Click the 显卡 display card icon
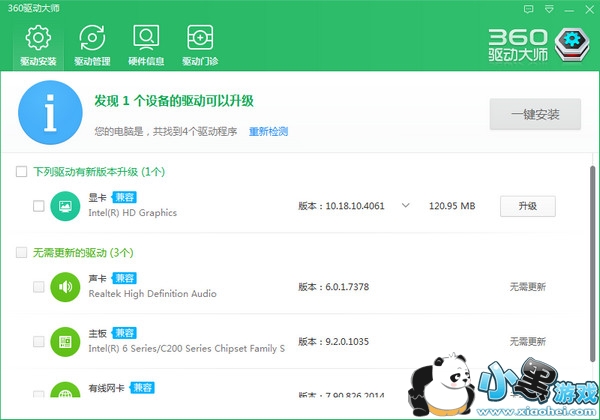 (x=65, y=206)
